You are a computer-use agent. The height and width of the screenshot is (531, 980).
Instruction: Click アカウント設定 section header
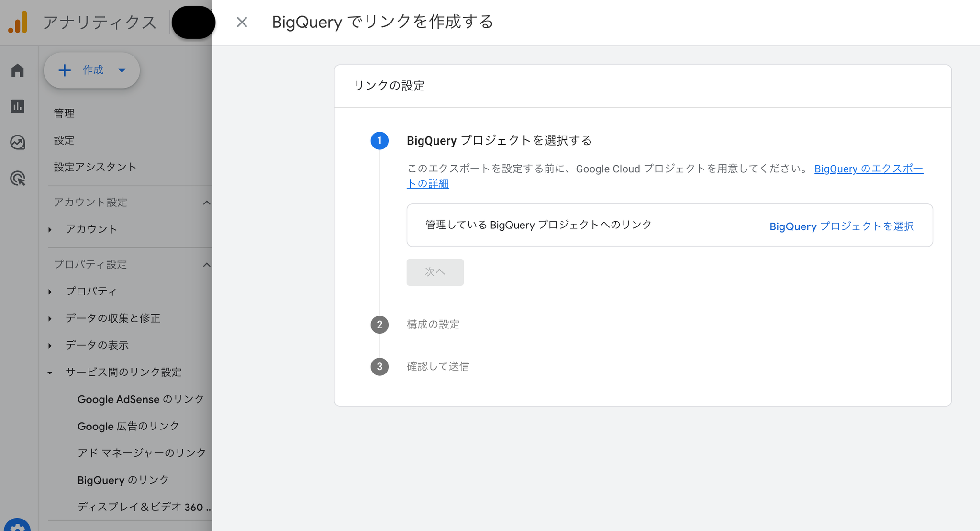(90, 202)
